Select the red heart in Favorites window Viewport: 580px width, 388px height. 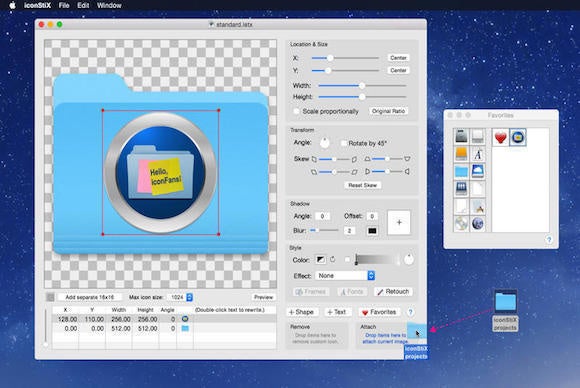click(500, 138)
